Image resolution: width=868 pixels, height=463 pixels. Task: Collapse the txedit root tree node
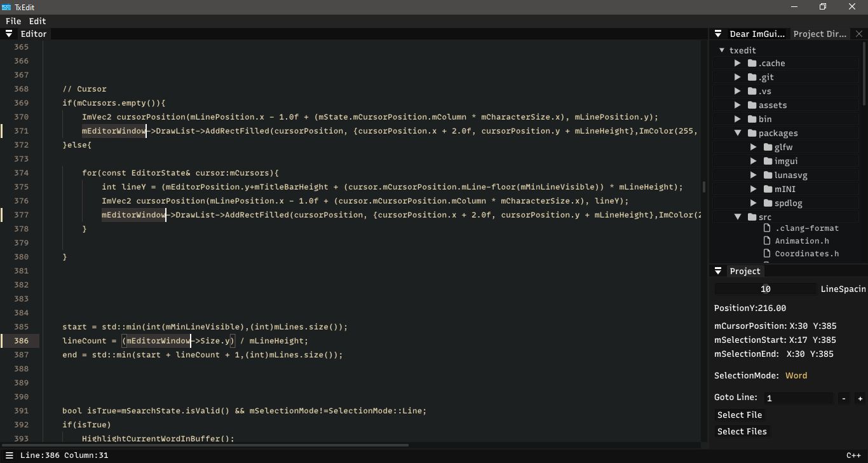722,50
